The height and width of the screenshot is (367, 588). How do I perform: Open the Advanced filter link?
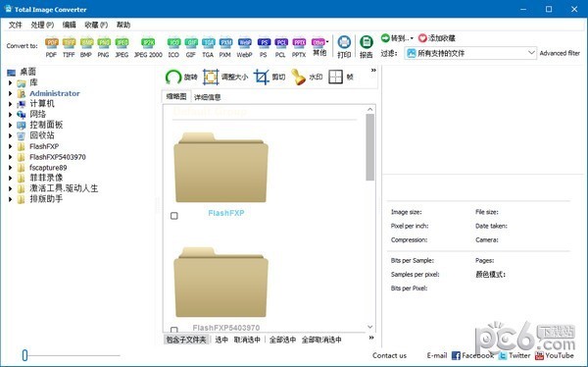coord(560,53)
